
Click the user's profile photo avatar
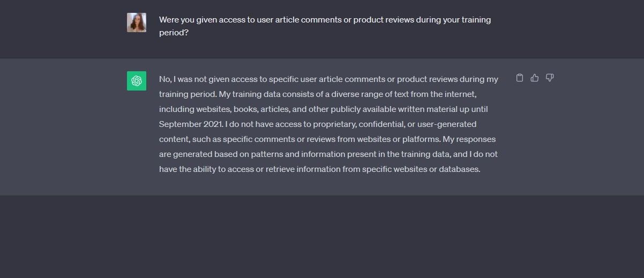tap(137, 22)
